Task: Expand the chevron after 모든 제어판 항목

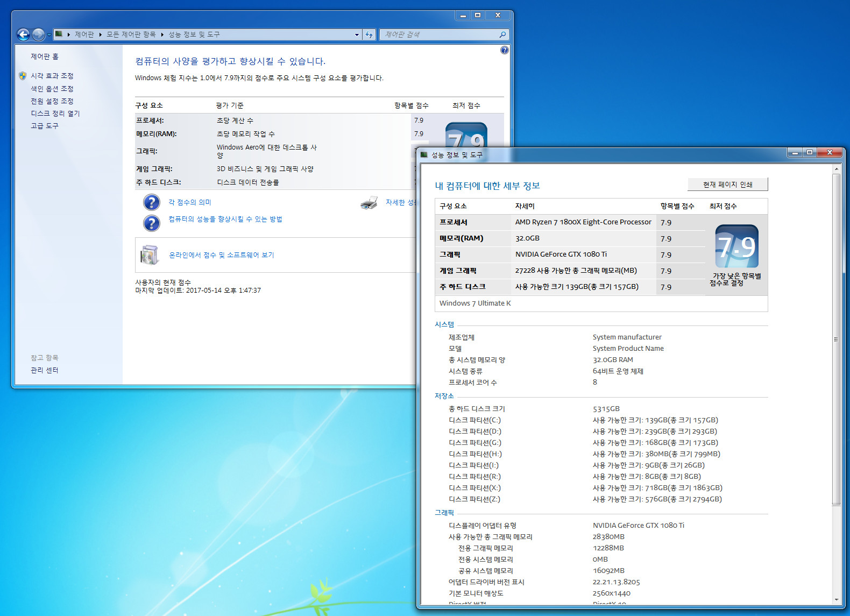Action: (162, 34)
